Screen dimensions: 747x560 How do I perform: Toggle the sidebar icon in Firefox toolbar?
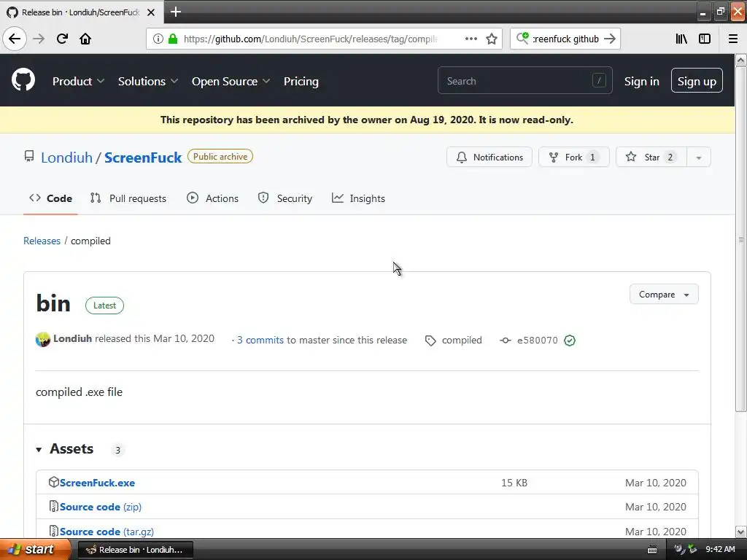pos(705,39)
